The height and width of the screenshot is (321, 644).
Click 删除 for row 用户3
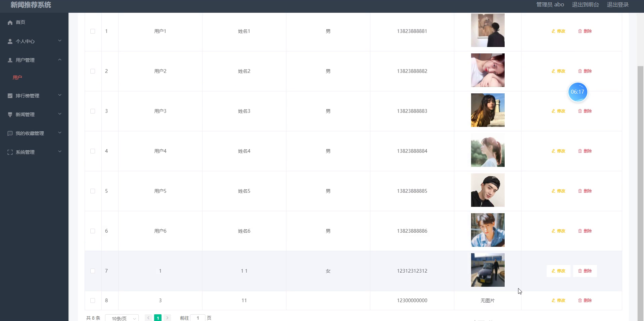click(585, 111)
